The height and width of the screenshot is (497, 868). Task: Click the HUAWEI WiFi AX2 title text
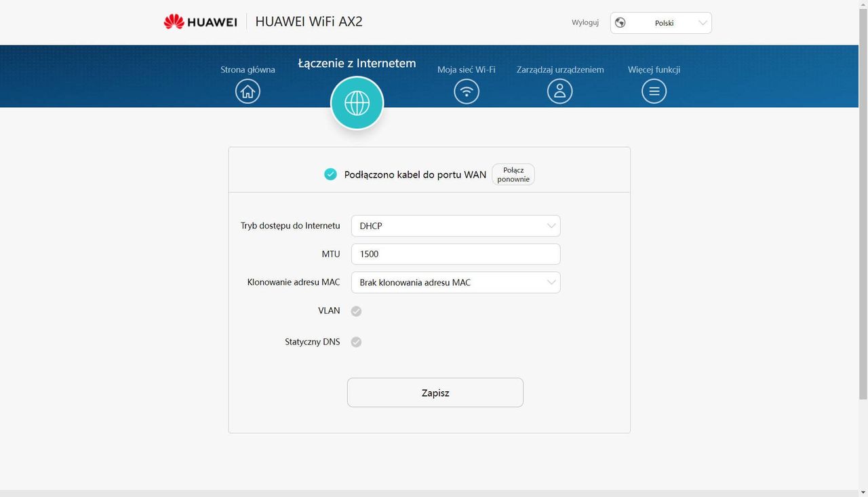[309, 21]
